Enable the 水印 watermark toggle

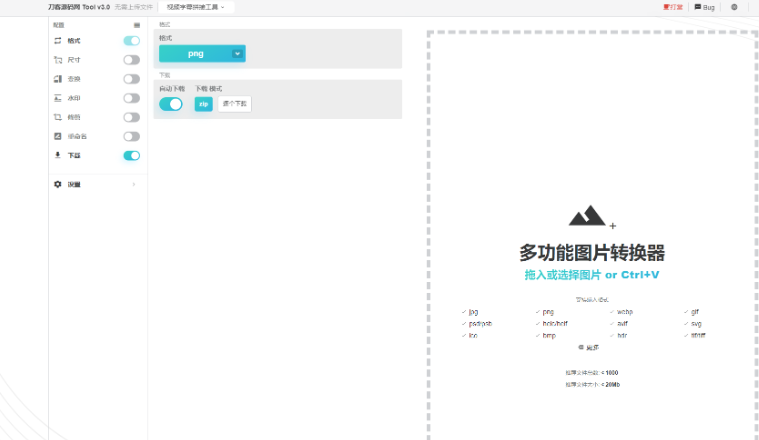[131, 98]
